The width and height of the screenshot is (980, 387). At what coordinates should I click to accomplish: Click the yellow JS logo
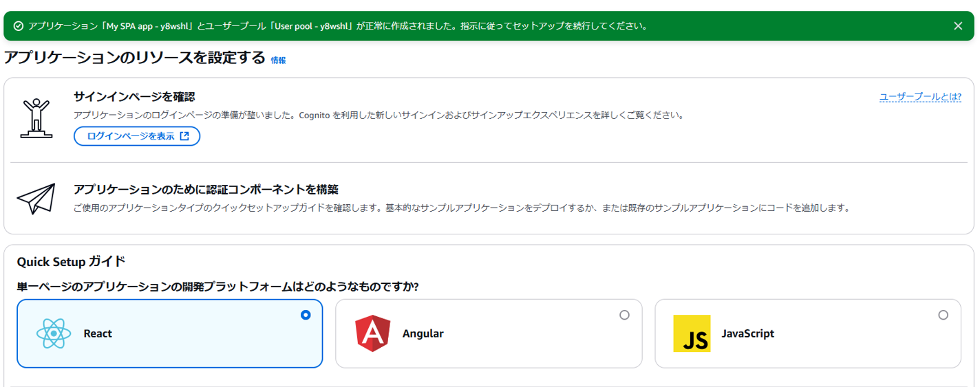tap(692, 333)
